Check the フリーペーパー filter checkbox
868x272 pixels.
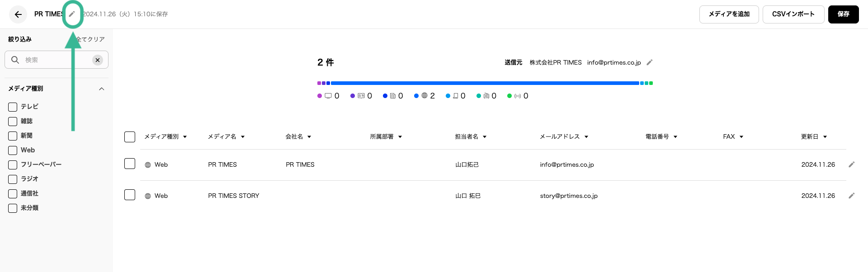[13, 165]
